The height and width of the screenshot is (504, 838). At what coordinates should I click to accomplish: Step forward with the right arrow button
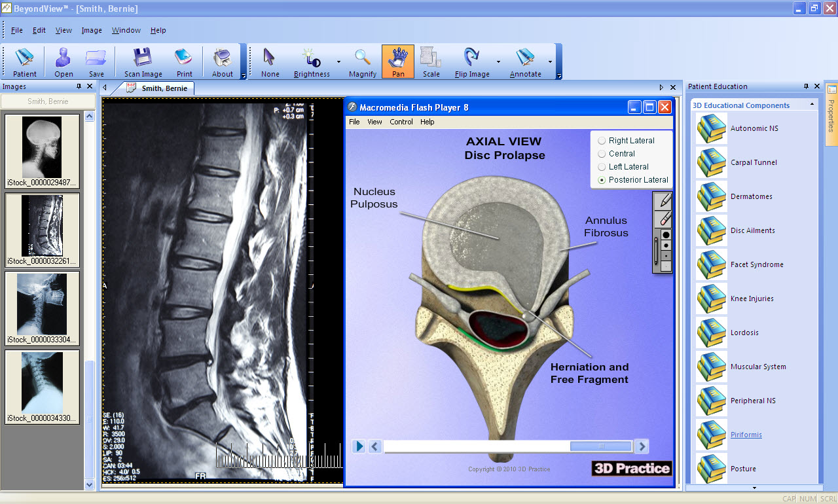point(642,446)
